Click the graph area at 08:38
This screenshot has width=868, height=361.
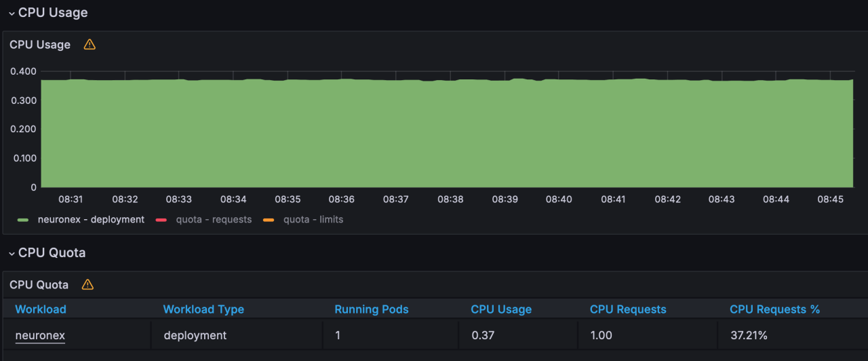[450, 136]
